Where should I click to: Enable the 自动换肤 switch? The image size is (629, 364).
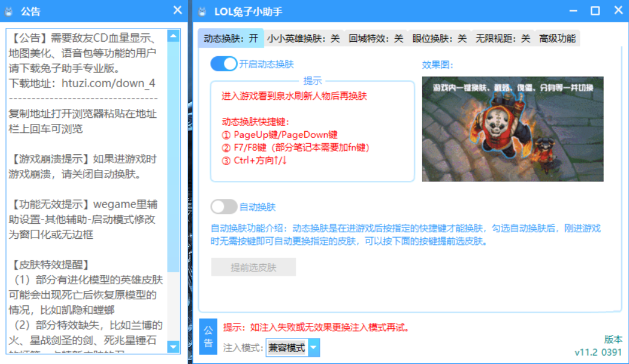click(224, 207)
